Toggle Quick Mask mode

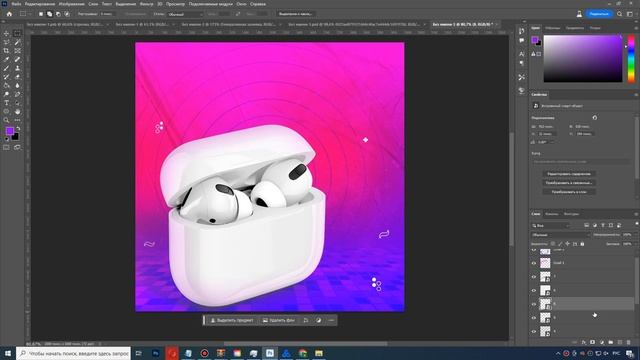pyautogui.click(x=6, y=147)
